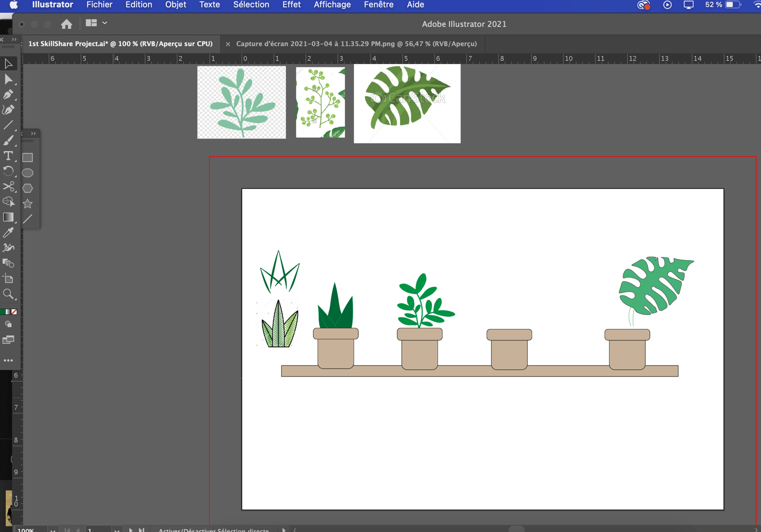Select the Type tool
Screen dimensions: 761x532
coord(8,156)
